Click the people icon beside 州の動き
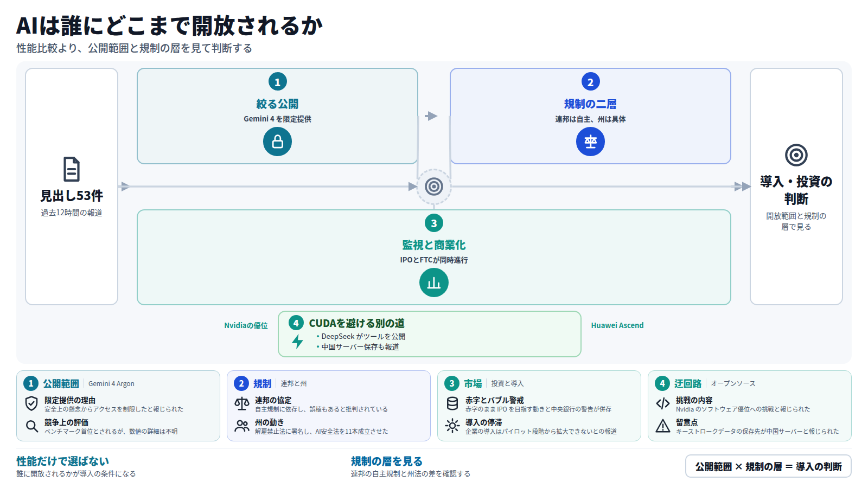Viewport: 868px width, 488px height. click(x=242, y=426)
